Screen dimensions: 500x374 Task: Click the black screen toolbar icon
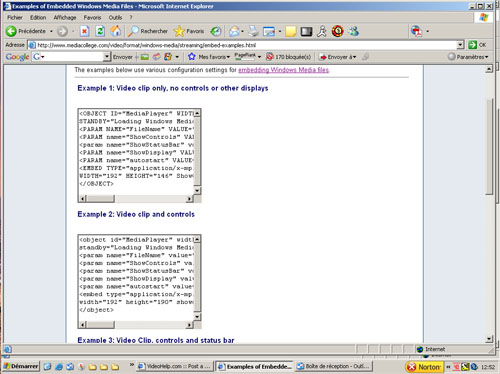[306, 31]
